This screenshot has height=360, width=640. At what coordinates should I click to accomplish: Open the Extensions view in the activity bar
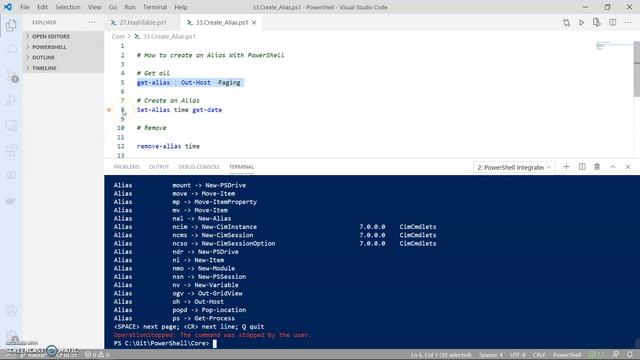11,150
